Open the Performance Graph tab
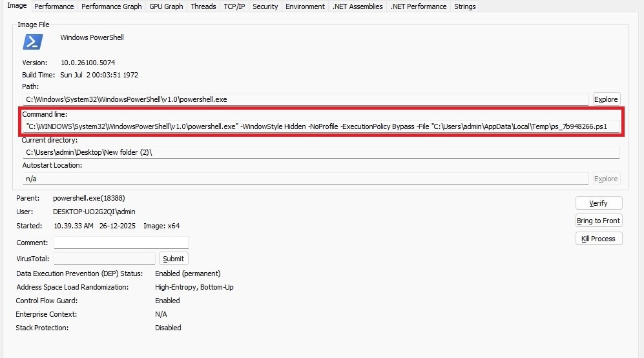 (x=112, y=6)
